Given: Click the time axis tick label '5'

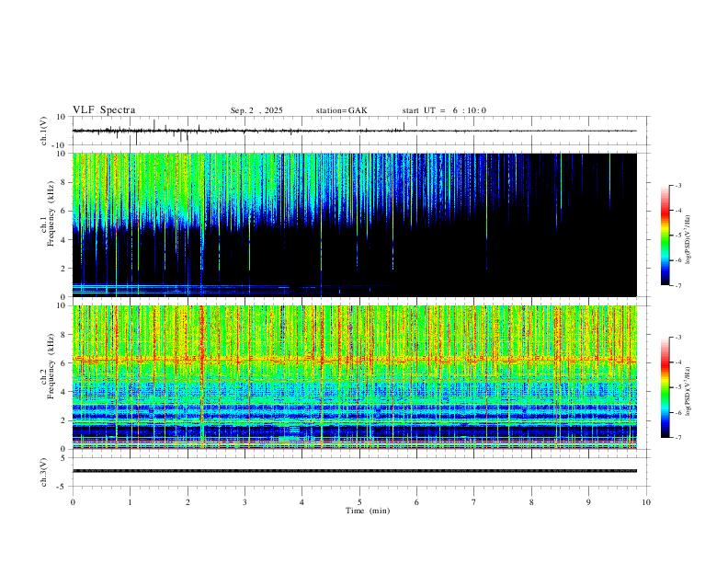Looking at the screenshot, I should point(359,502).
